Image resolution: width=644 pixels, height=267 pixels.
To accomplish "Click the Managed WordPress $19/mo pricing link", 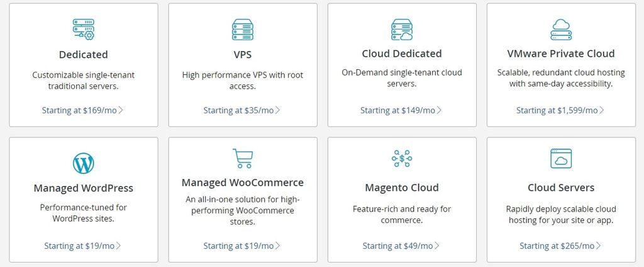I will pyautogui.click(x=82, y=246).
